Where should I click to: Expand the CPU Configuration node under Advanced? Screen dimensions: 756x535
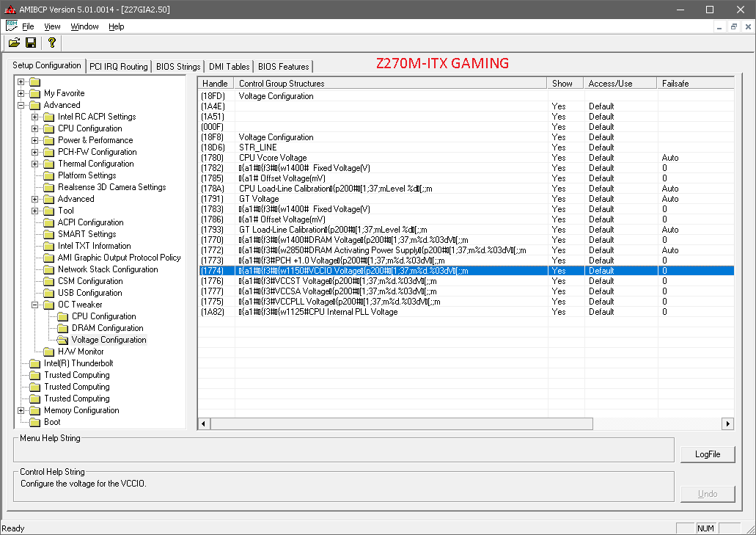tap(34, 129)
